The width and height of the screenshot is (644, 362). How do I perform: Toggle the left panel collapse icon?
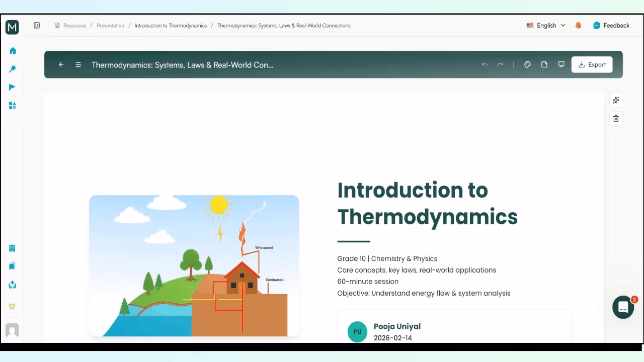point(36,25)
